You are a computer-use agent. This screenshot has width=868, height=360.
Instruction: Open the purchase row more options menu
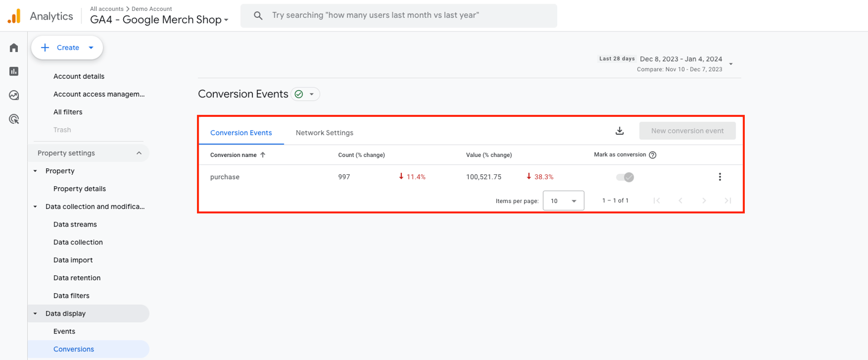coord(720,177)
